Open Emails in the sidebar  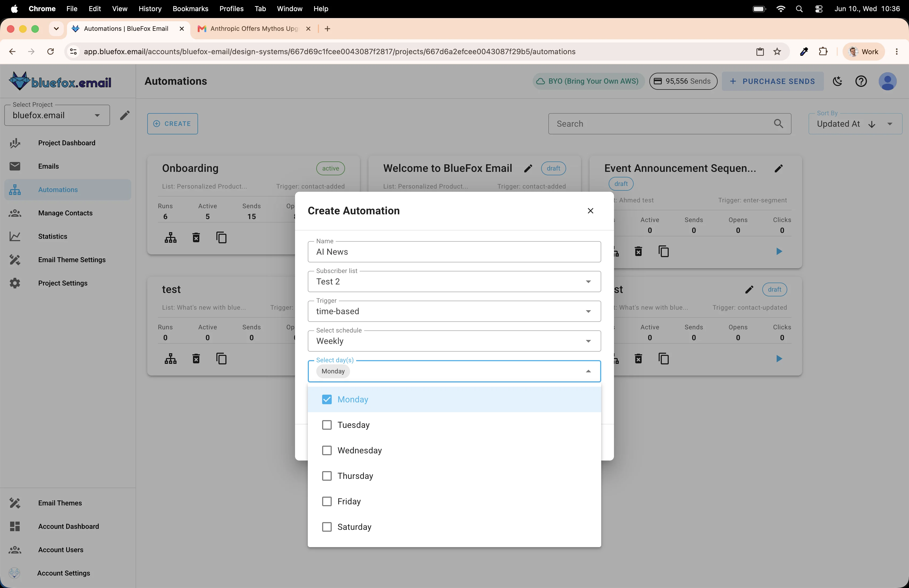pos(68,166)
